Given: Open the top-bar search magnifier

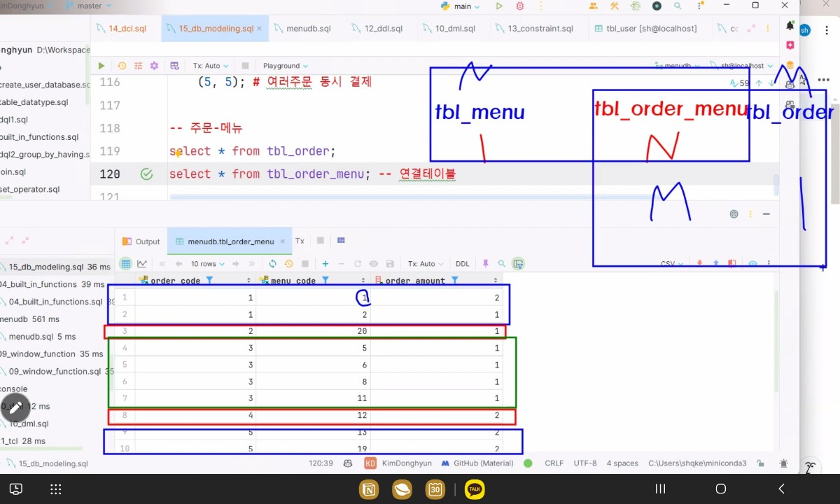Looking at the screenshot, I should pos(678,6).
